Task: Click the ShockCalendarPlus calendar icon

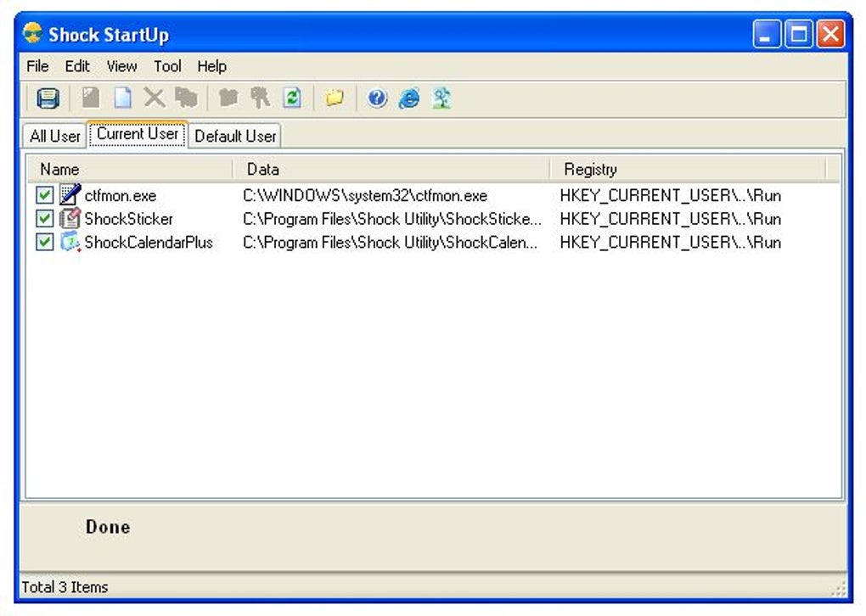Action: [x=70, y=242]
